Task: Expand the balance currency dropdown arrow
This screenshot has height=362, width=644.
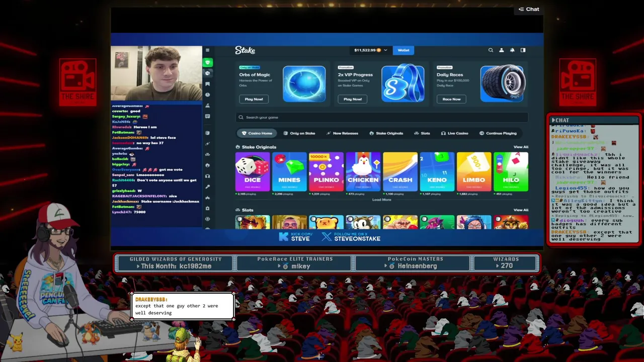Action: point(385,50)
